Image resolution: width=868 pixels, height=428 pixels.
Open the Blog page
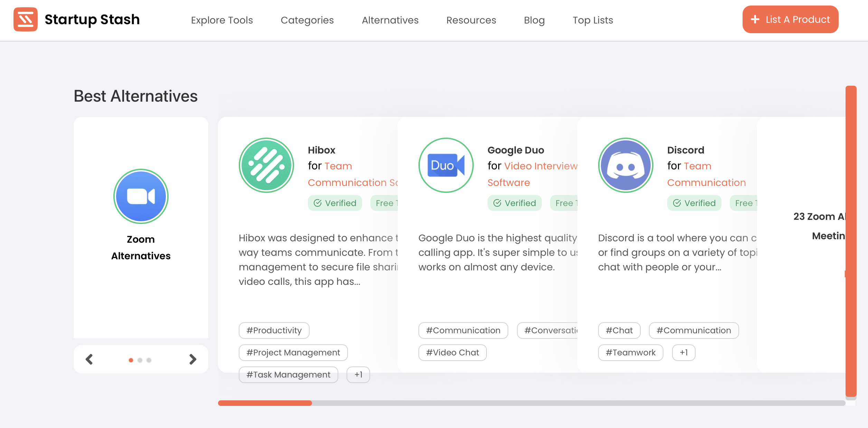pyautogui.click(x=534, y=20)
